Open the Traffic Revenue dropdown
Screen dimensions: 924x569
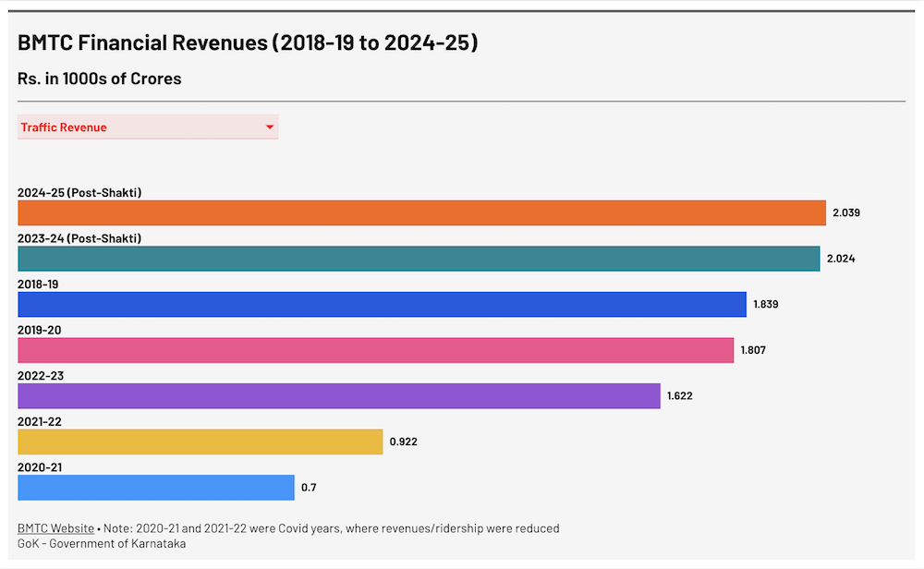point(147,127)
